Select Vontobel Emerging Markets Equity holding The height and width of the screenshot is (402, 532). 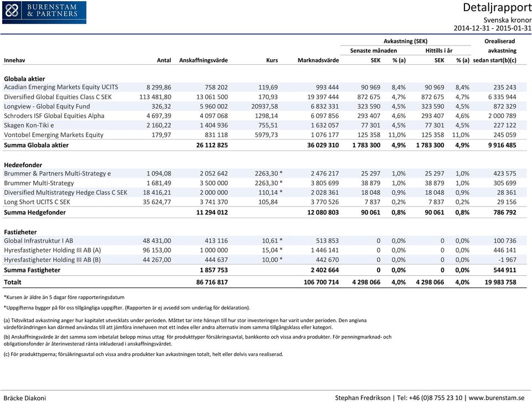(54, 135)
